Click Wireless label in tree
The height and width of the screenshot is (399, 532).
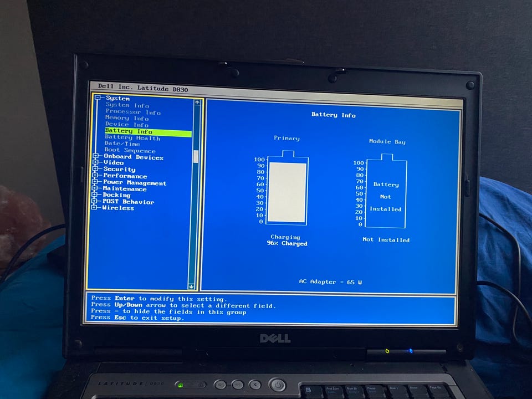(118, 208)
